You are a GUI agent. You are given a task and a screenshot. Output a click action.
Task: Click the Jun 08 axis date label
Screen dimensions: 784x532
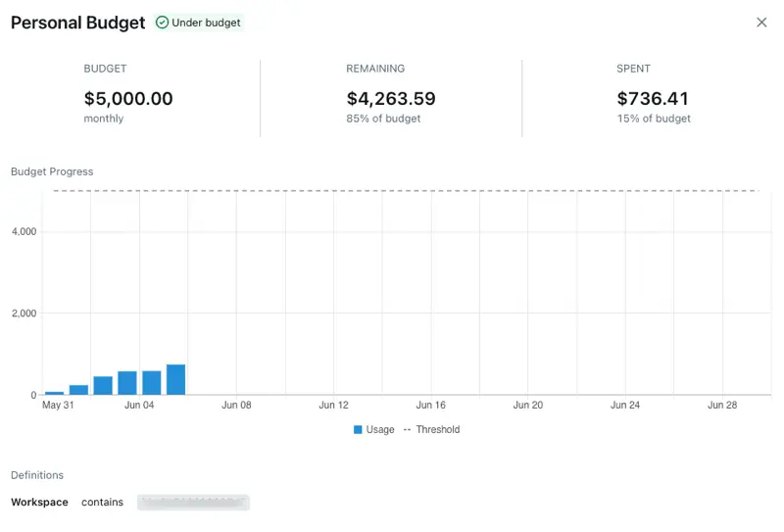pyautogui.click(x=236, y=405)
